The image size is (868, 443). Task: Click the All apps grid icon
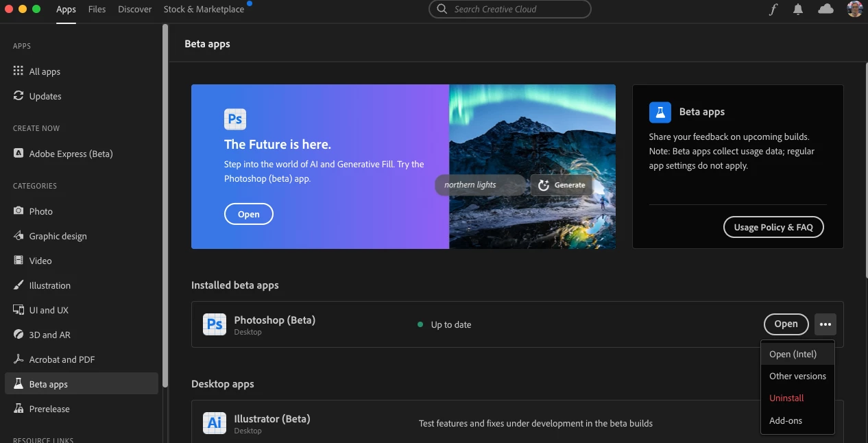(x=19, y=71)
